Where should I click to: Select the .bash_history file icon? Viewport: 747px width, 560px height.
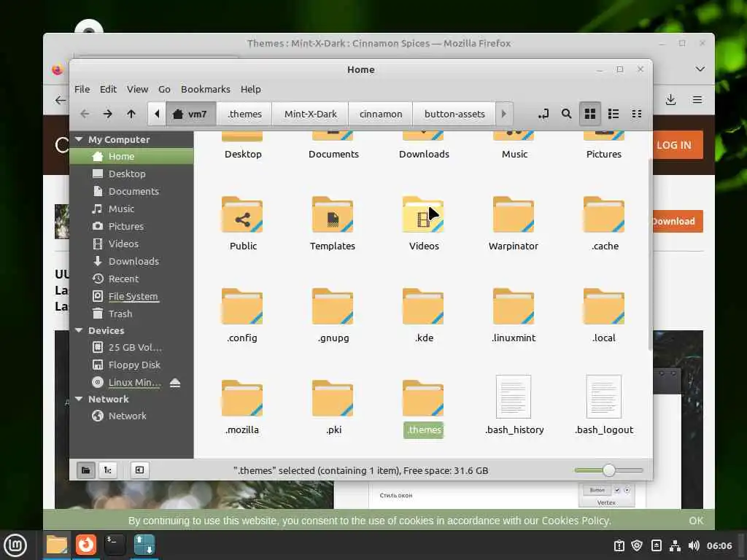pyautogui.click(x=514, y=397)
